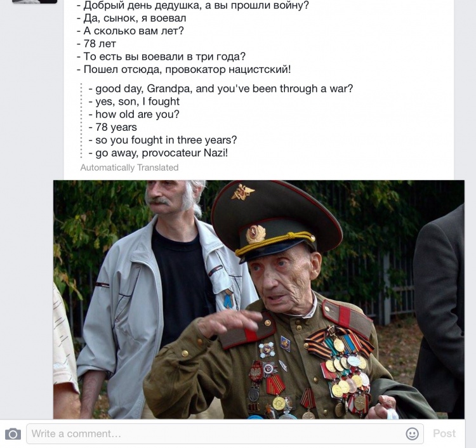The height and width of the screenshot is (448, 476).
Task: Tap the dotted quote bar beside translation
Action: coord(81,121)
